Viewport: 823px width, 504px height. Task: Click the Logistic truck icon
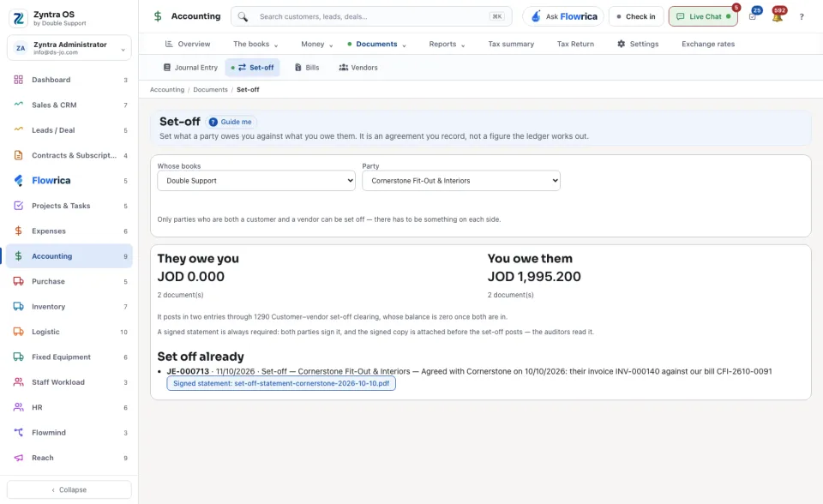(x=18, y=332)
